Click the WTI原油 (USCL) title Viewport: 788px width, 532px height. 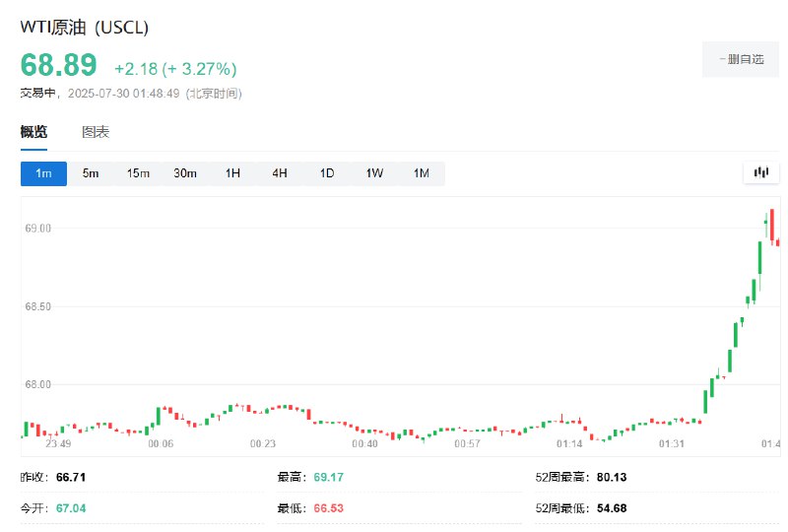(x=85, y=28)
